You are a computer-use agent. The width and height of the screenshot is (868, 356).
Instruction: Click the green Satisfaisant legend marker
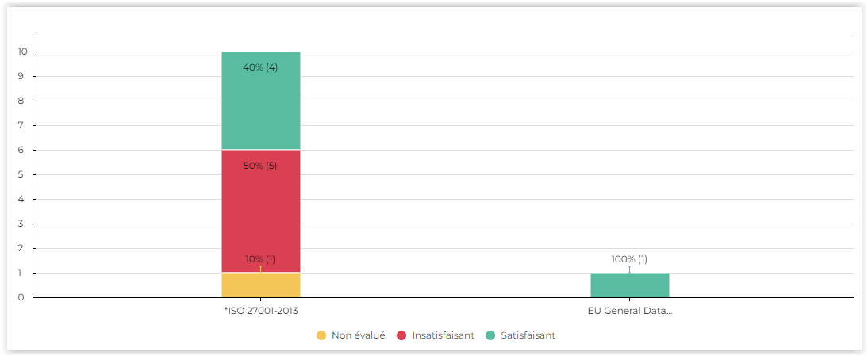pyautogui.click(x=490, y=335)
